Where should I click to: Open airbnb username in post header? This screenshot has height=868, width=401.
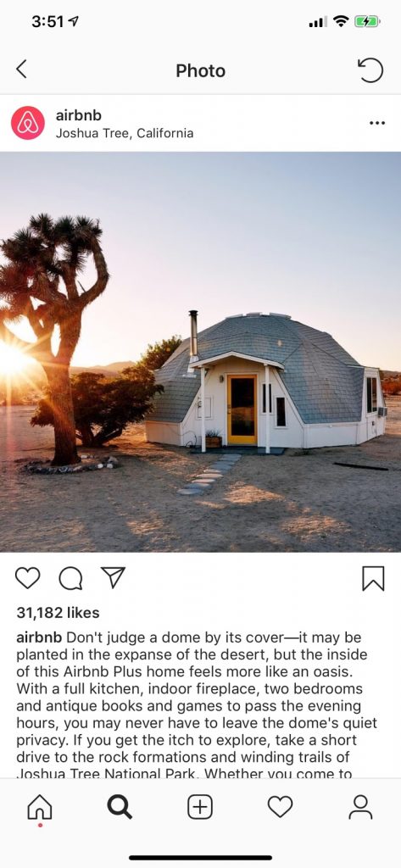[x=79, y=115]
